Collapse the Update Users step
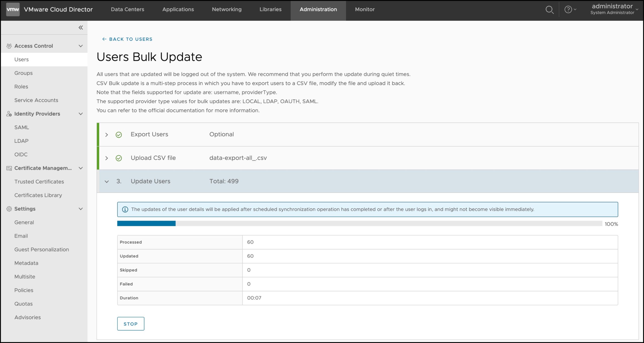Viewport: 644px width, 343px height. [x=107, y=182]
